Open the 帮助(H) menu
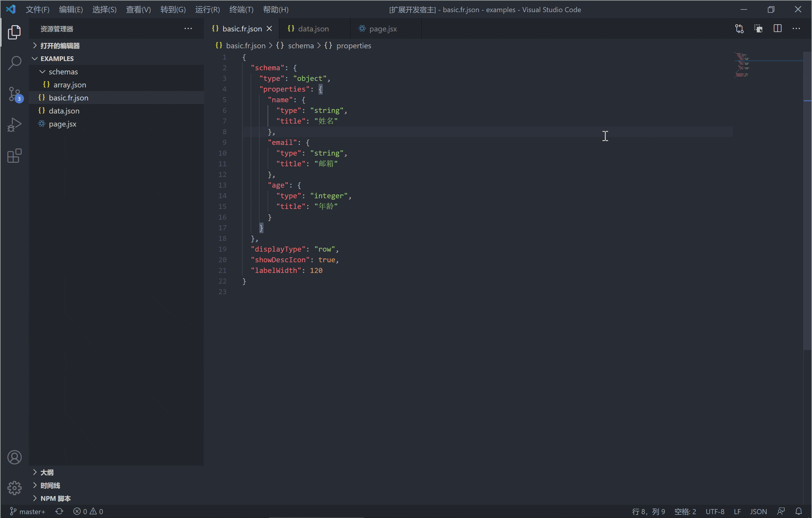Screen dimensions: 812x518 tap(276, 9)
